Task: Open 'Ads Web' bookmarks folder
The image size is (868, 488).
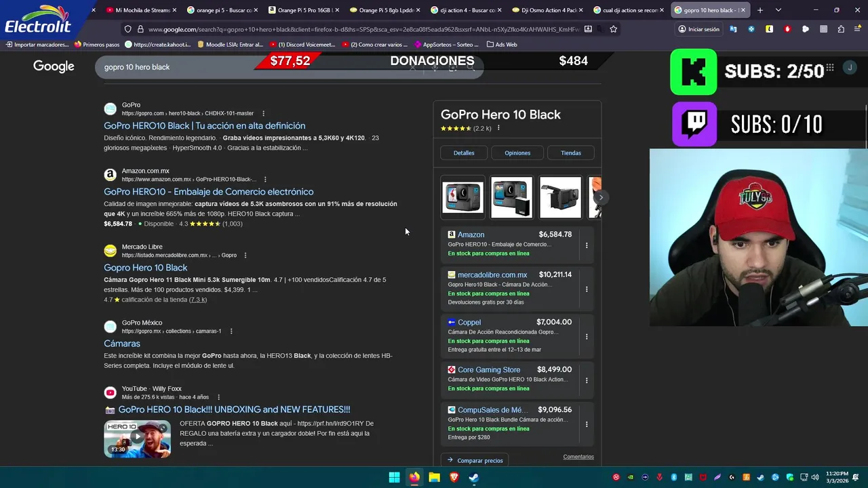Action: (x=502, y=45)
